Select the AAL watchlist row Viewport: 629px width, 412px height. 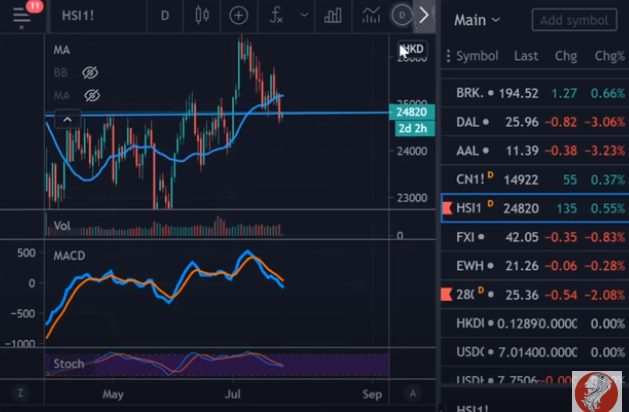(x=535, y=151)
